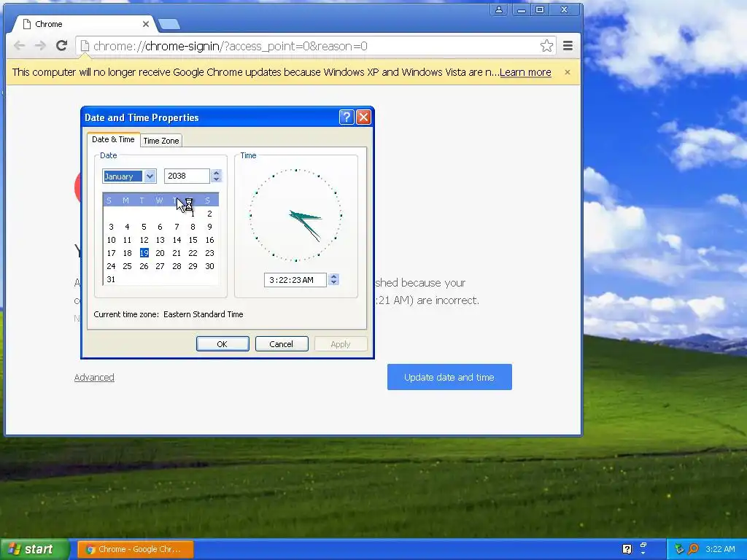This screenshot has height=560, width=747.
Task: Select day 23 in the calendar
Action: [x=209, y=253]
